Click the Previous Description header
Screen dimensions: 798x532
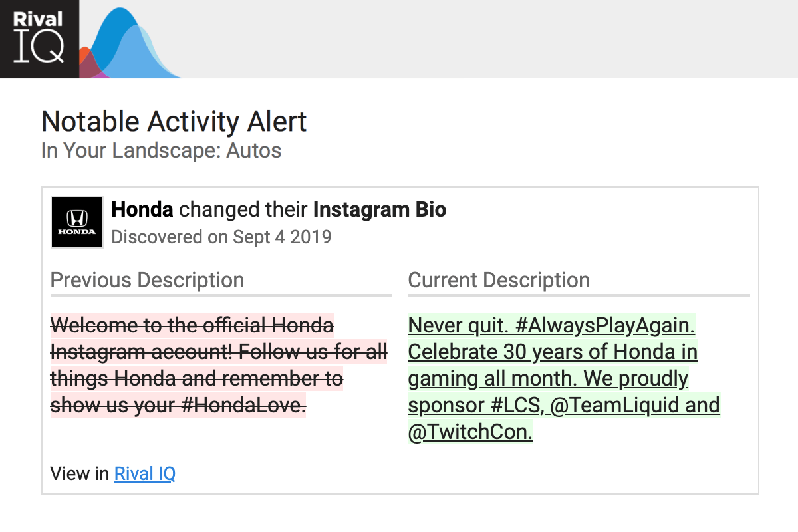pyautogui.click(x=147, y=280)
